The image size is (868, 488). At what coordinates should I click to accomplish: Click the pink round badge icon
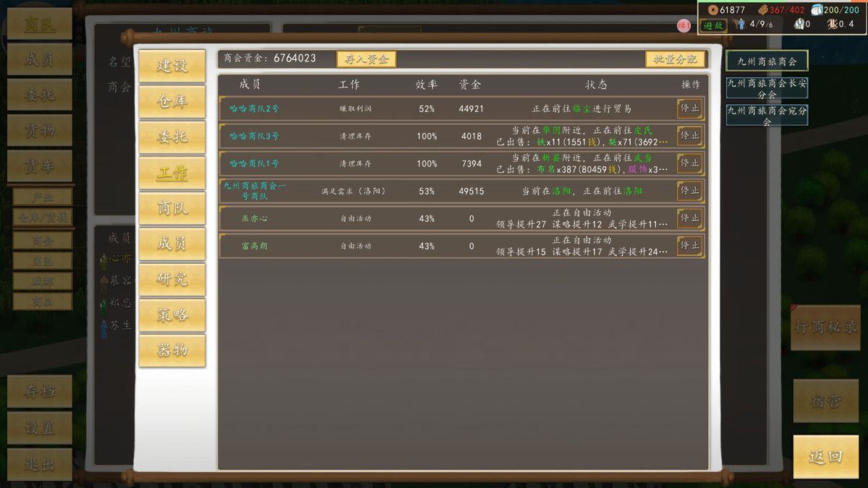point(684,25)
